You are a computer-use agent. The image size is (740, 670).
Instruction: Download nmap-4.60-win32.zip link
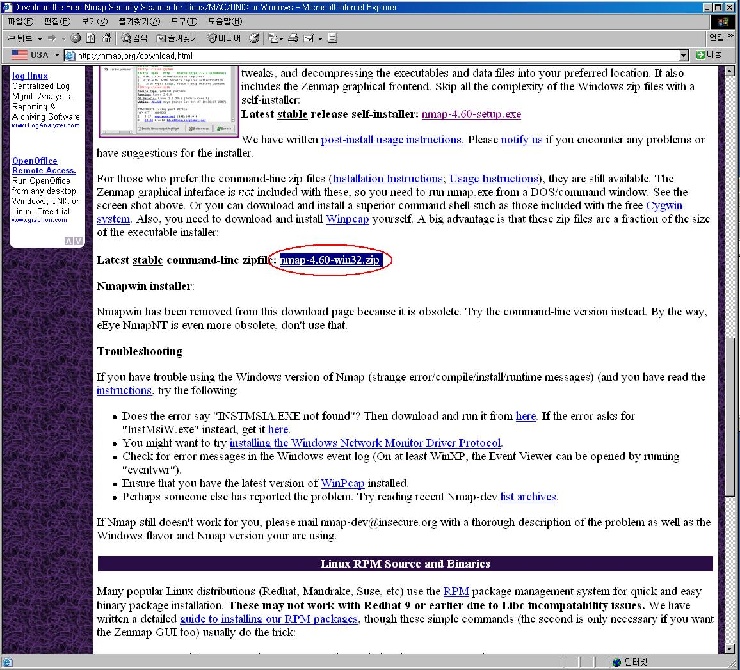(330, 260)
